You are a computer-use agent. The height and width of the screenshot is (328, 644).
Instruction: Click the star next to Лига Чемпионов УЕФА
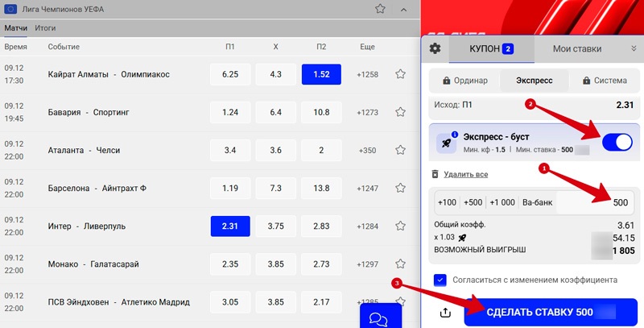point(381,10)
